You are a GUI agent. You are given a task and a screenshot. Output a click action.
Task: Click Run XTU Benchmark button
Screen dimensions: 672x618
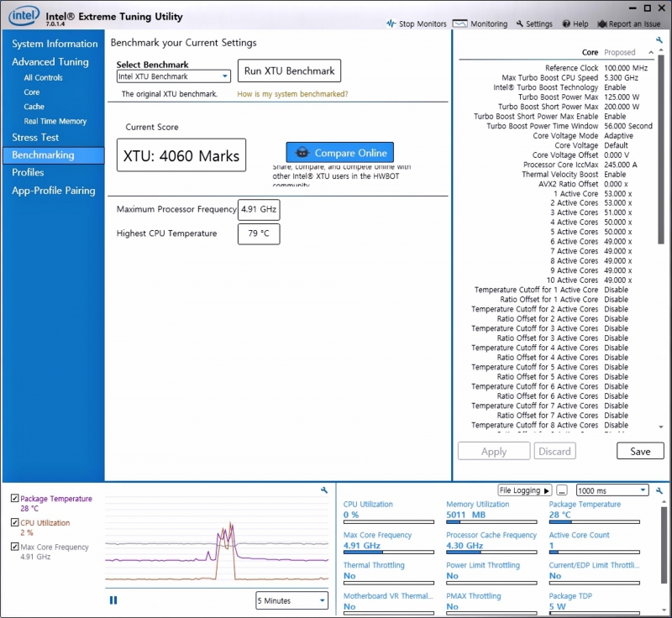point(289,71)
